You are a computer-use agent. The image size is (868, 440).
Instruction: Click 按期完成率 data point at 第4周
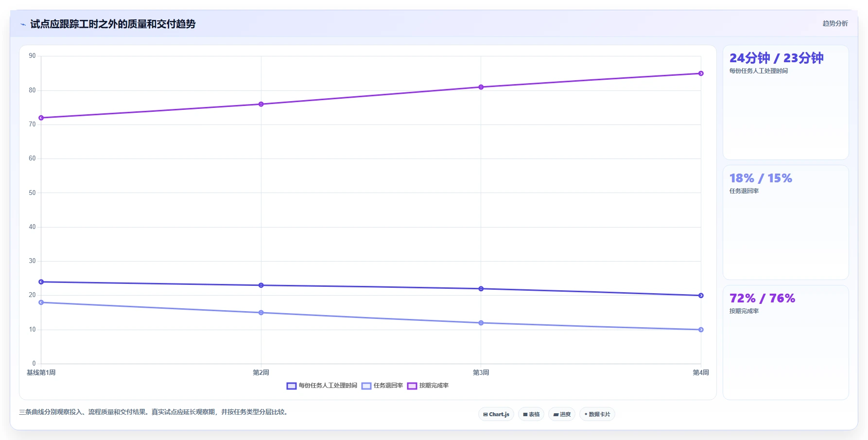pos(701,73)
